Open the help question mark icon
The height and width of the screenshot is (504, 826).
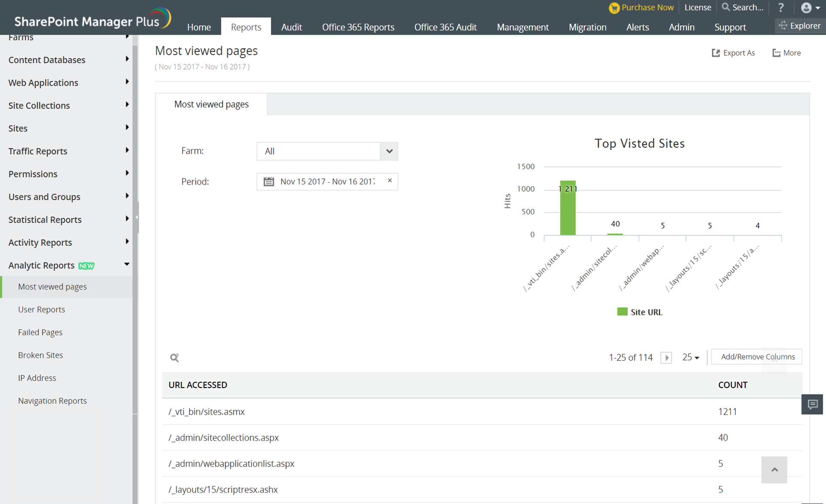coord(781,7)
